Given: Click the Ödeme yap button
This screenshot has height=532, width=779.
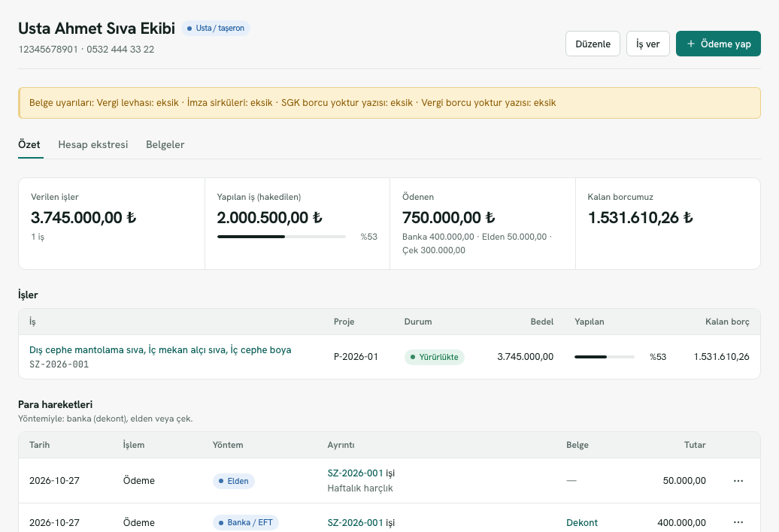Looking at the screenshot, I should pos(718,44).
